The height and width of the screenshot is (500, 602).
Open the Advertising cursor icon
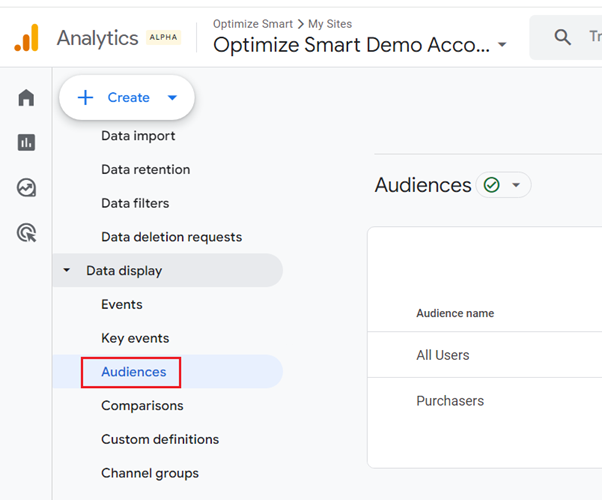tap(26, 233)
